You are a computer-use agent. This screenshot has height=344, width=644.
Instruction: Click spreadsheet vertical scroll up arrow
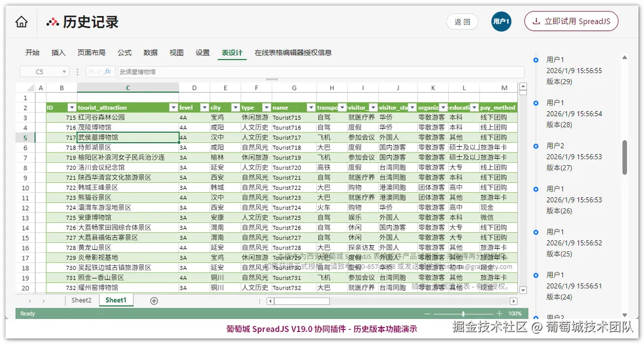pyautogui.click(x=523, y=86)
